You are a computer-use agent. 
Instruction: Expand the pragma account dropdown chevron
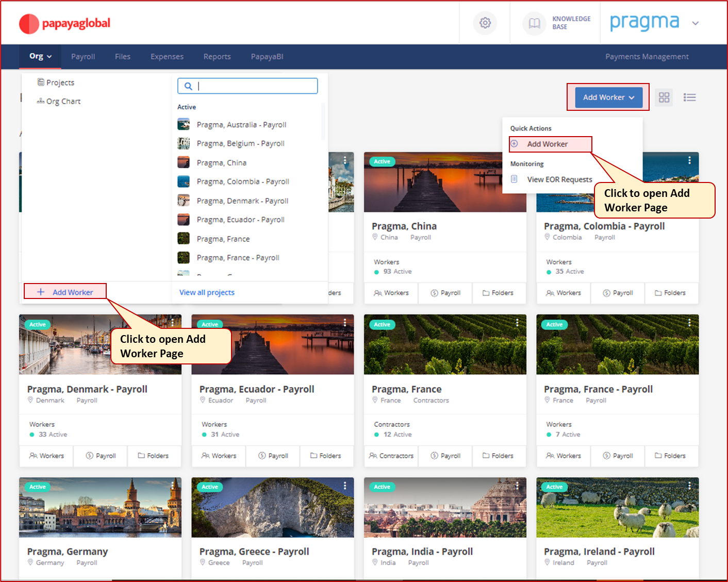[x=695, y=24]
